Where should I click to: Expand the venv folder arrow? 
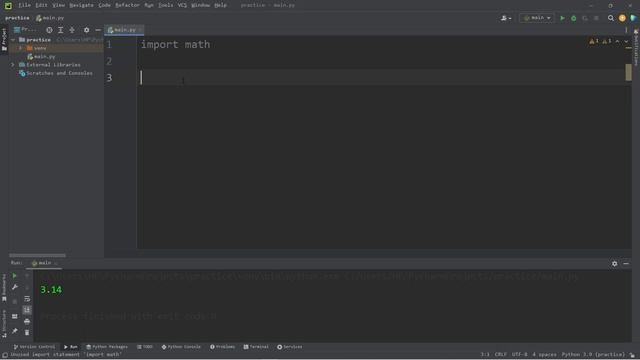tap(20, 48)
